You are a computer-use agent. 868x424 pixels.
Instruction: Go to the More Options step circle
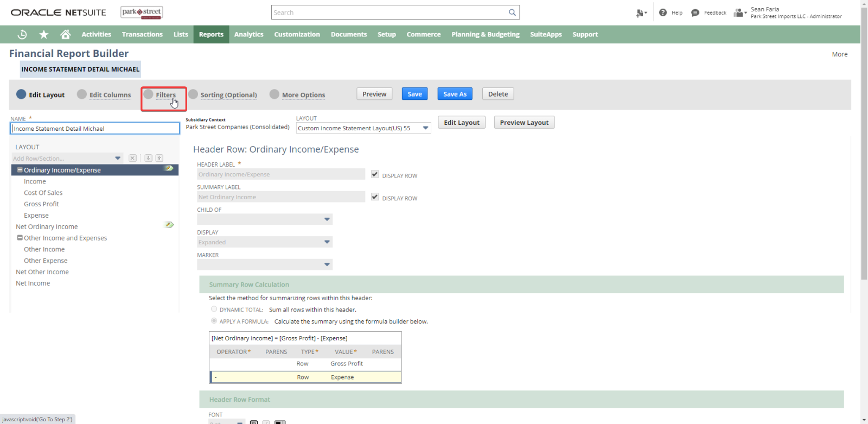(275, 94)
